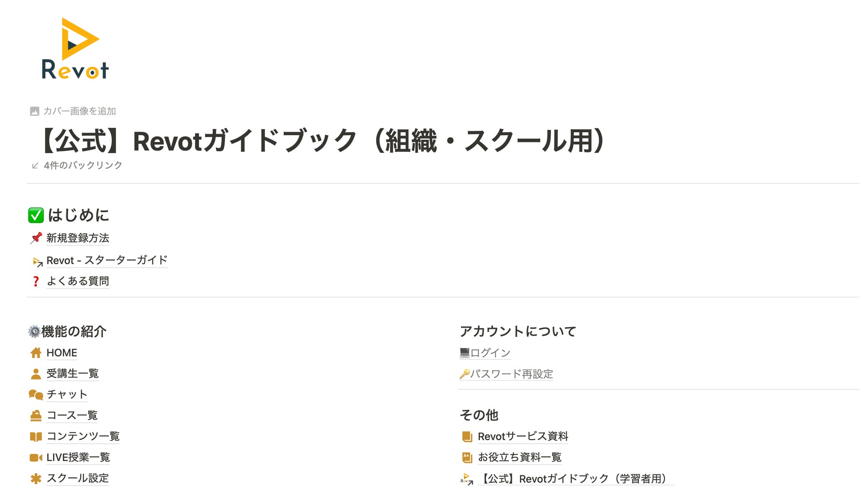Click the chat bubbles icon beside チャット

click(36, 395)
